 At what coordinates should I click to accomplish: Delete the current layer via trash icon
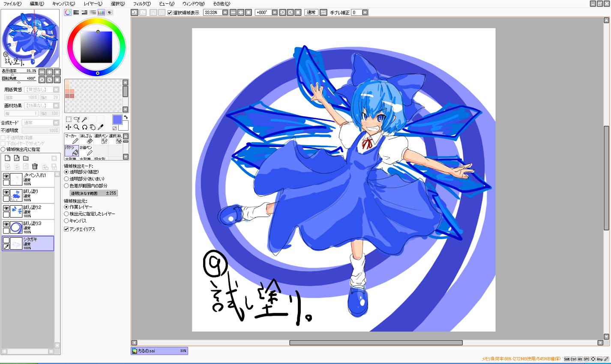pyautogui.click(x=35, y=166)
